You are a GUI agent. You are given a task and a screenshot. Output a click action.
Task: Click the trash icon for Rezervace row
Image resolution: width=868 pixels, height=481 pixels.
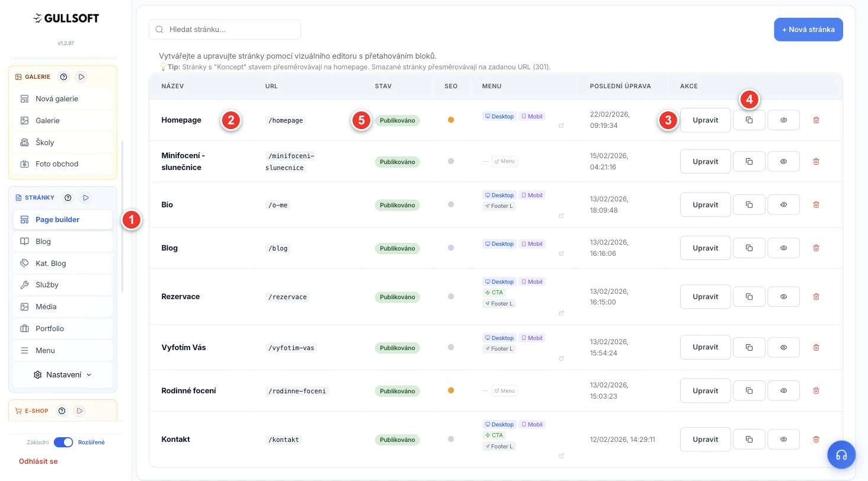click(816, 296)
